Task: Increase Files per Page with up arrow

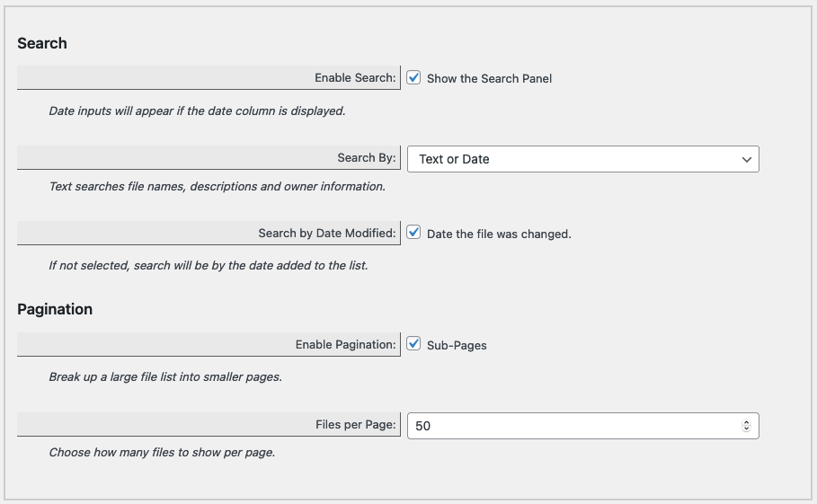Action: (746, 423)
